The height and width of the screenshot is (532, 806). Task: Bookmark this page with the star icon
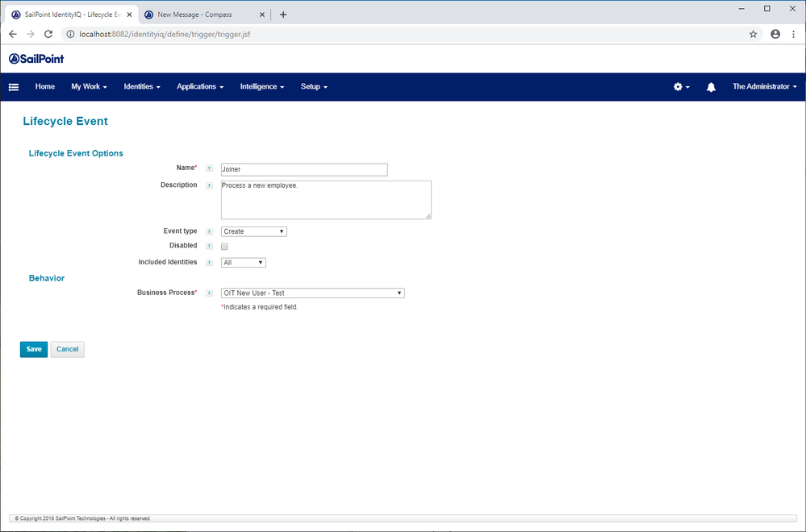753,35
